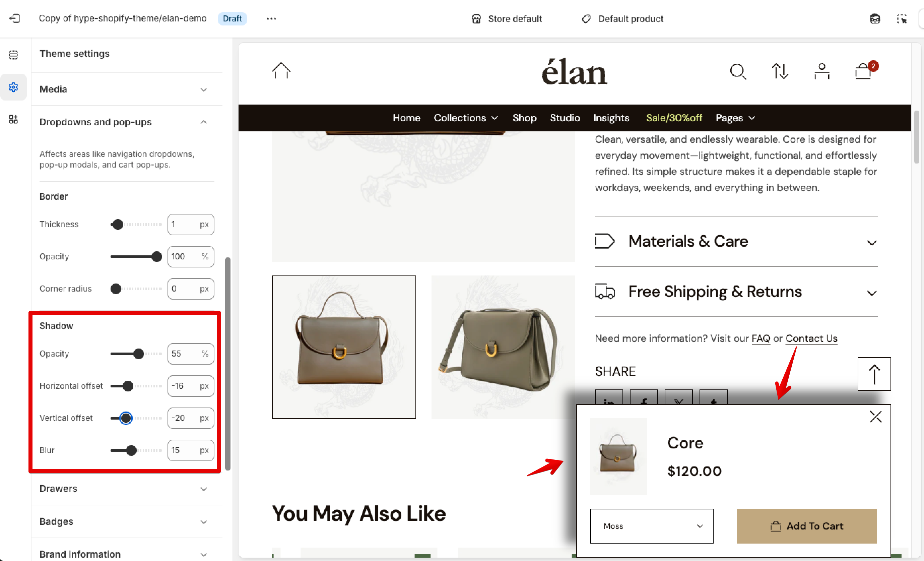Open the Collections menu item
Viewport: 924px width, 561px height.
pyautogui.click(x=466, y=118)
